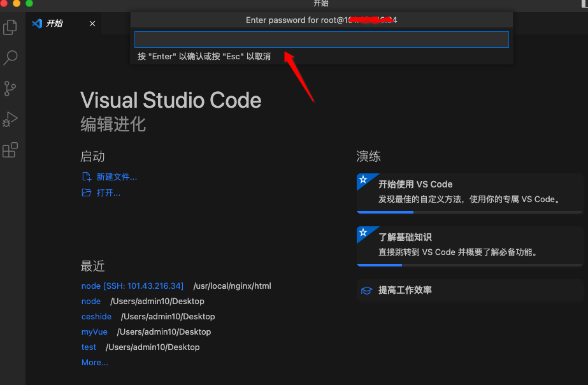Open recent test folder
The height and width of the screenshot is (385, 588).
(x=89, y=347)
